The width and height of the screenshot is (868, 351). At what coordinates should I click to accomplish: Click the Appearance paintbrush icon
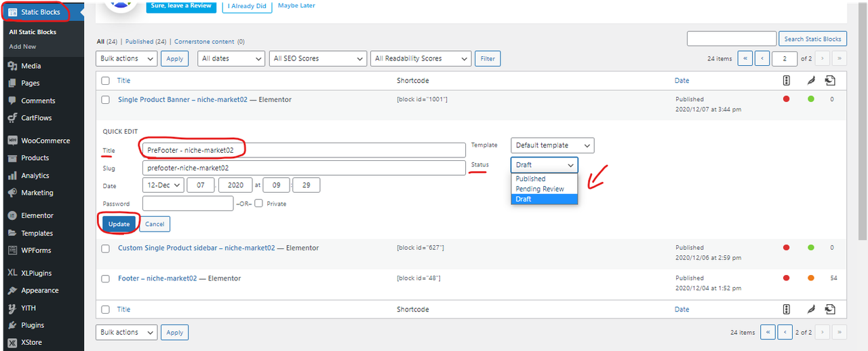point(12,290)
